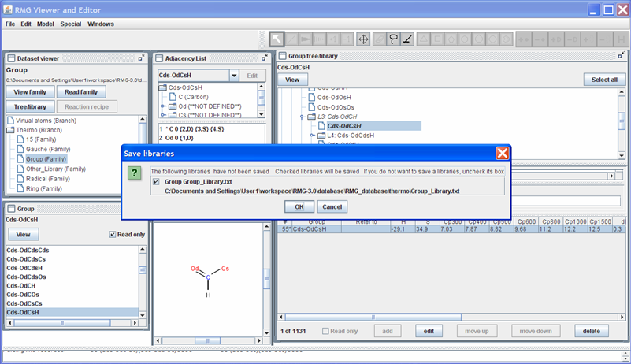Choose the pentagon ring tool

(x=451, y=39)
